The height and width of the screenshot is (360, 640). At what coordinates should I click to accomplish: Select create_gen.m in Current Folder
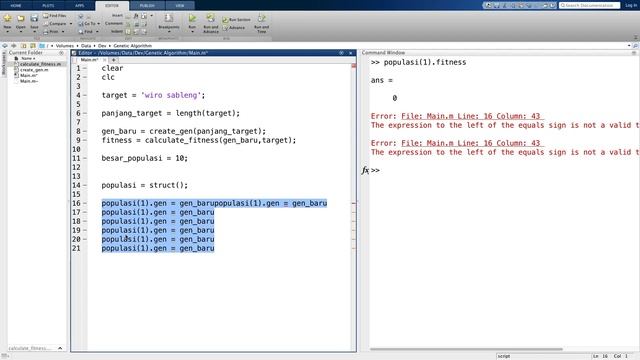(x=34, y=70)
